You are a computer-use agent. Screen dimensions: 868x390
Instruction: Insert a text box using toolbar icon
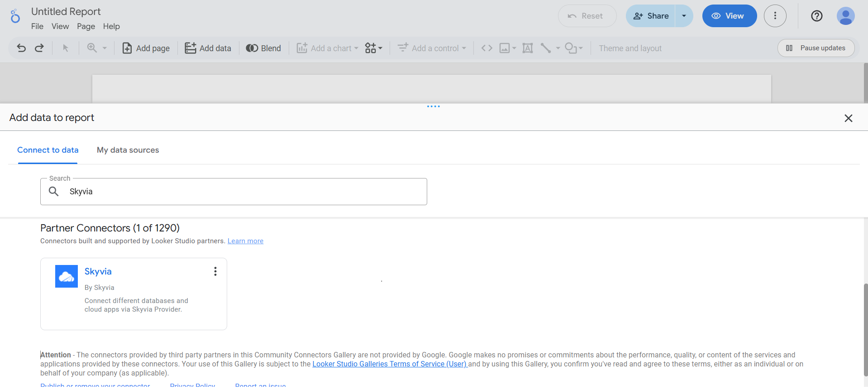(527, 48)
